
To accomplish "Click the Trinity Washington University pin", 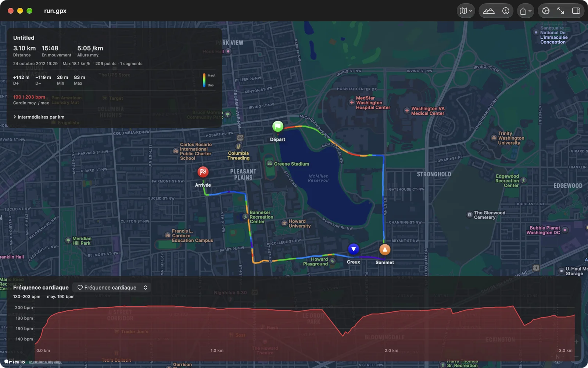I will point(494,138).
